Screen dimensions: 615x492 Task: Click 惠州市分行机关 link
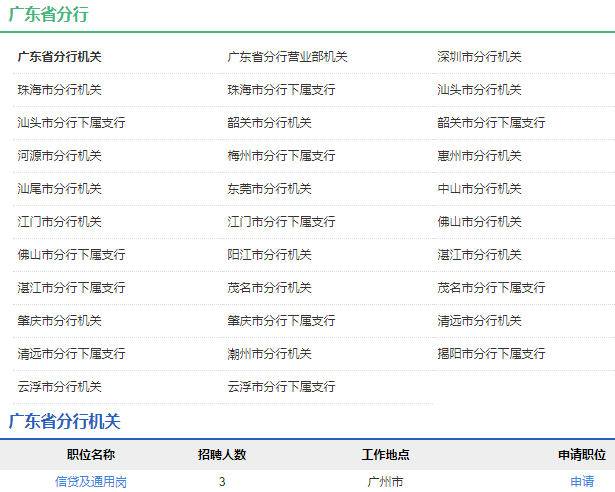pyautogui.click(x=479, y=156)
